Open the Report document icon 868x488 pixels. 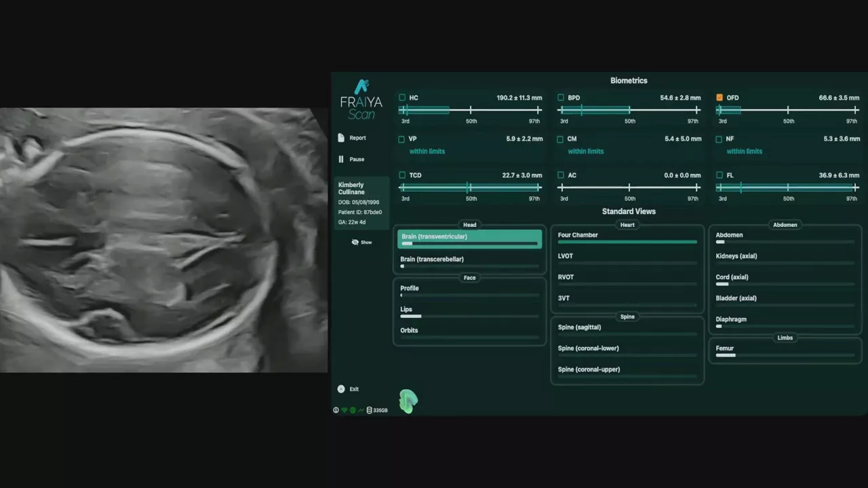tap(341, 138)
